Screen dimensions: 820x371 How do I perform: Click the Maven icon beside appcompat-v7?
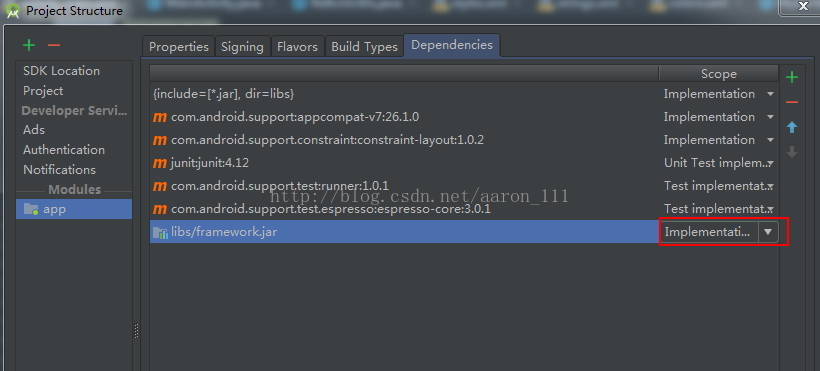pyautogui.click(x=160, y=117)
